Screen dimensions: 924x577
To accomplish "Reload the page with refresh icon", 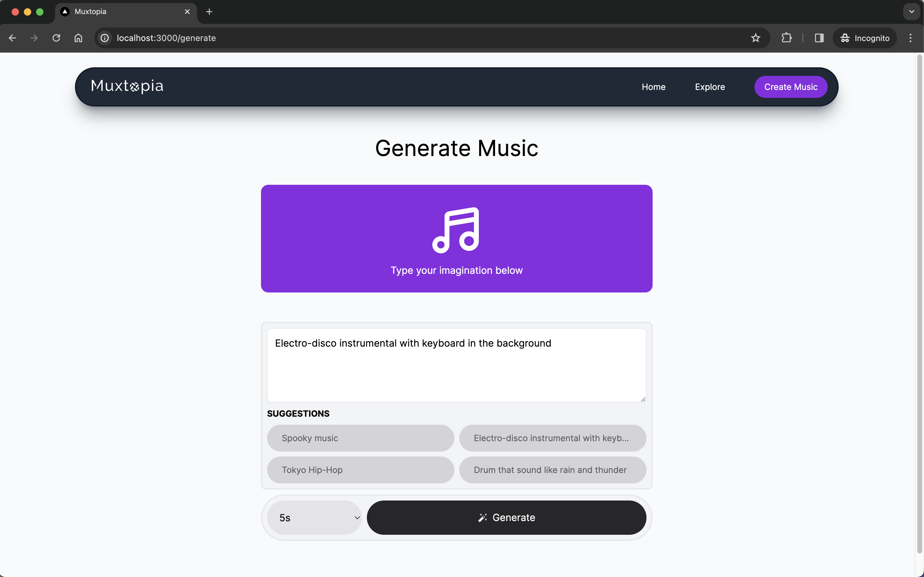I will 56,38.
